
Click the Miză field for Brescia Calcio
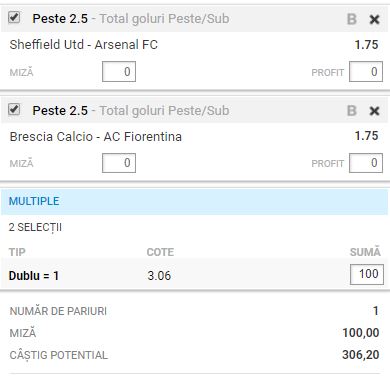pos(119,163)
